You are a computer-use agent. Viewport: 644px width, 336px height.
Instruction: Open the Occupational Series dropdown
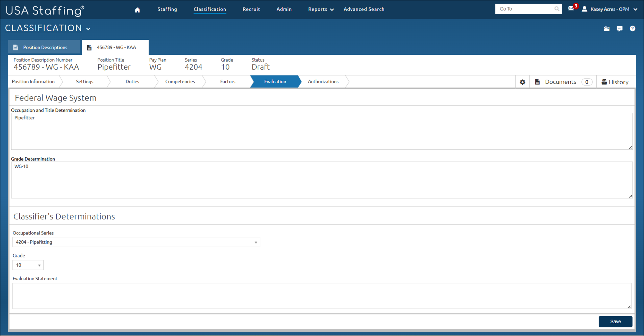click(x=136, y=242)
